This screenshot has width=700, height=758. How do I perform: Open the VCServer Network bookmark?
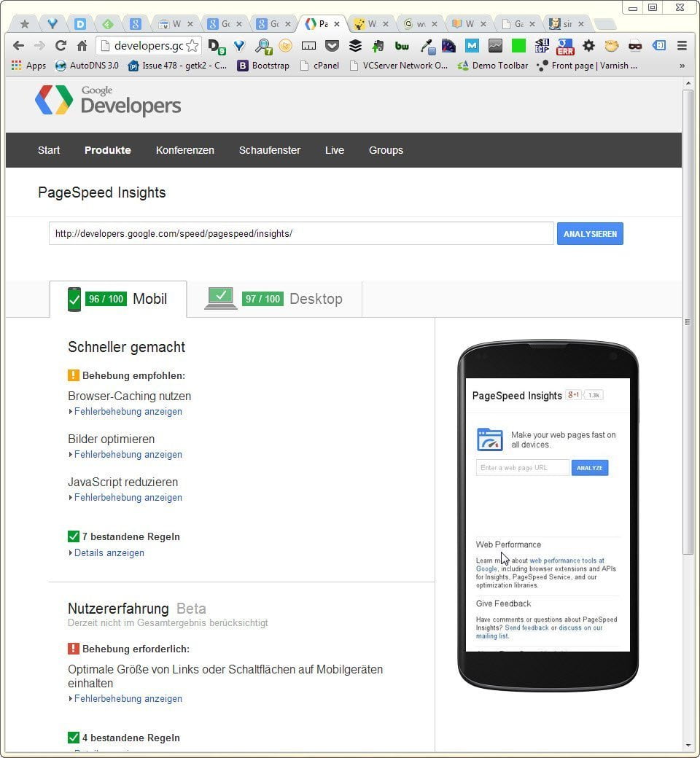[399, 66]
